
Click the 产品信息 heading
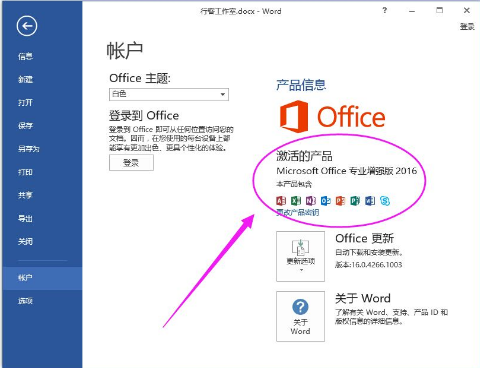point(301,85)
